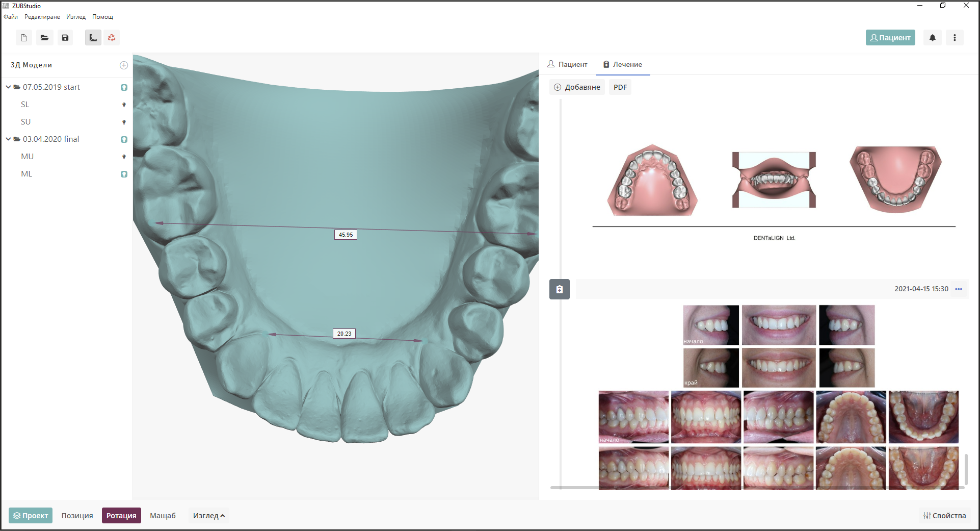Image resolution: width=980 pixels, height=531 pixels.
Task: Open an existing project
Action: [44, 37]
